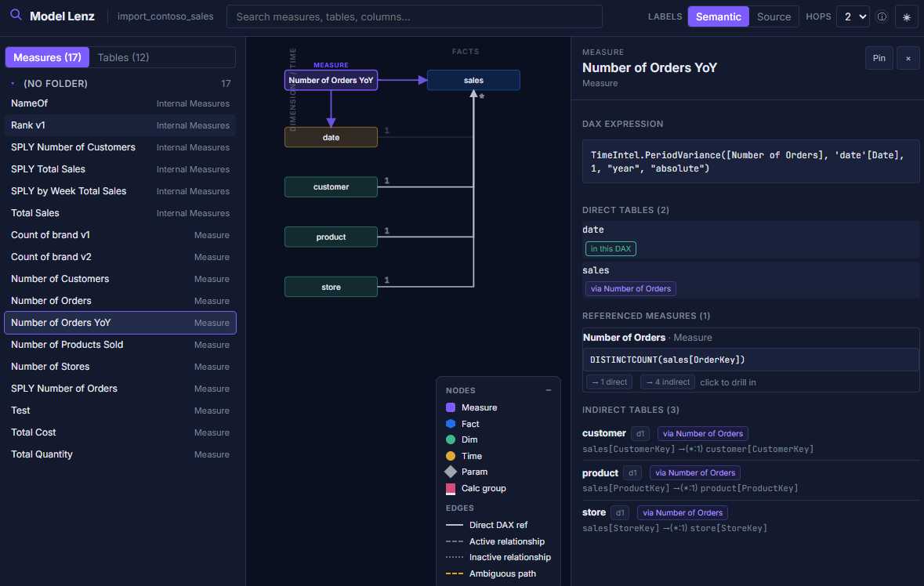924x586 pixels.
Task: Select Number of Stores measure
Action: coord(120,367)
